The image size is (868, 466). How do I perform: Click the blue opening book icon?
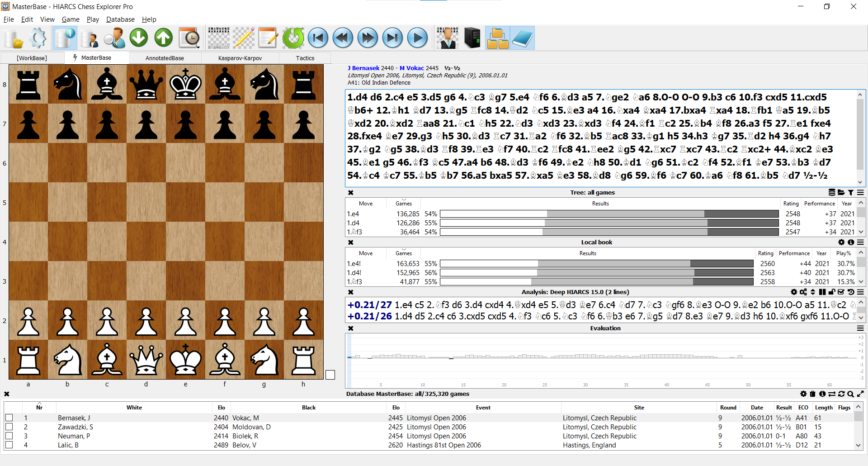click(523, 38)
